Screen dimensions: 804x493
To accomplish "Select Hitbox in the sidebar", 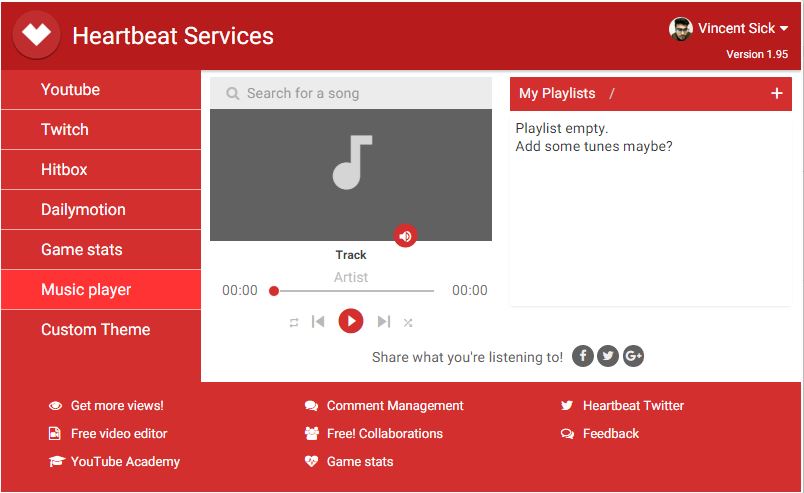I will (x=101, y=170).
